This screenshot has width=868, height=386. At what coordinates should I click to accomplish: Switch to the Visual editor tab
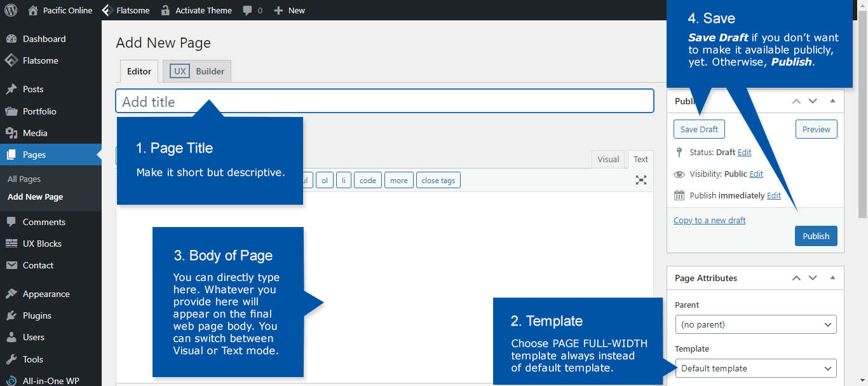coord(607,159)
